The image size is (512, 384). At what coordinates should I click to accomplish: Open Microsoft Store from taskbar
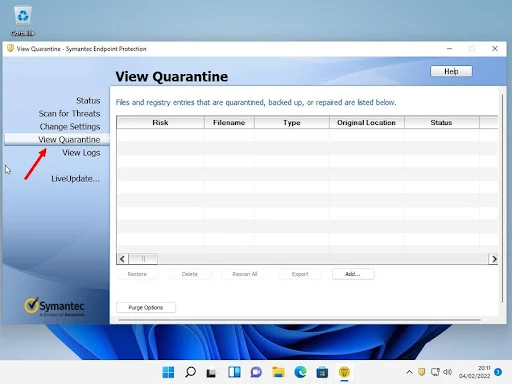pyautogui.click(x=322, y=372)
